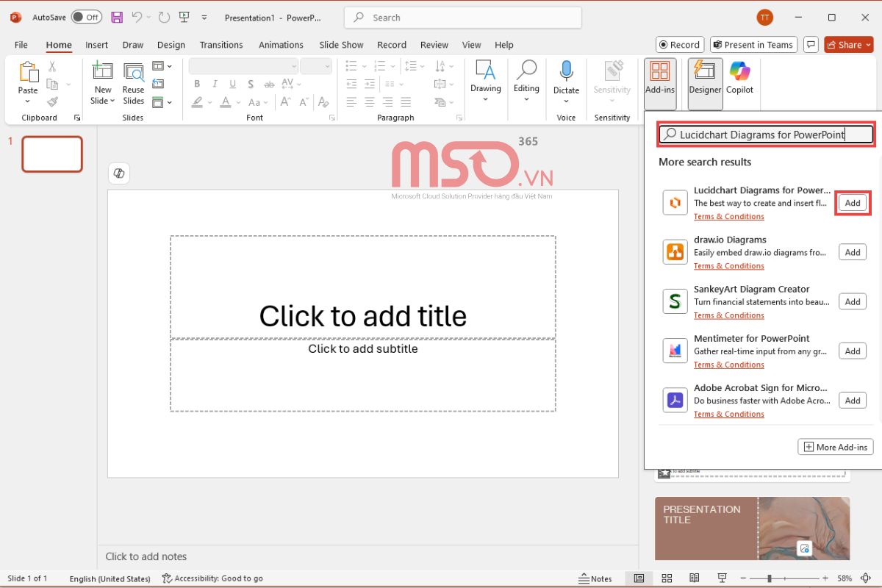Image resolution: width=882 pixels, height=588 pixels.
Task: Toggle text Shadow formatting
Action: [251, 84]
